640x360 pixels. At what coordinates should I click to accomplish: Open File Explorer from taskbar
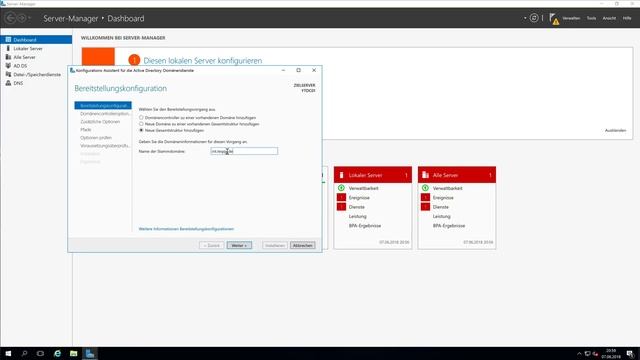tap(73, 353)
